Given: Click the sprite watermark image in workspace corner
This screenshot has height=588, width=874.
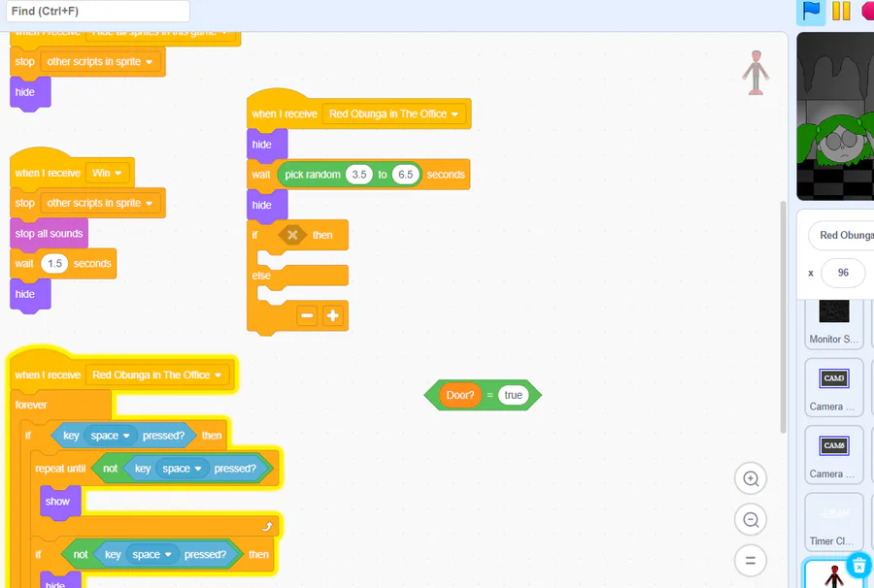Looking at the screenshot, I should (756, 73).
